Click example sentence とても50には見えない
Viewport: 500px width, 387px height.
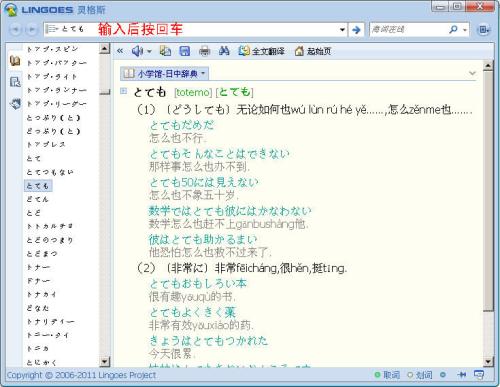tap(204, 182)
